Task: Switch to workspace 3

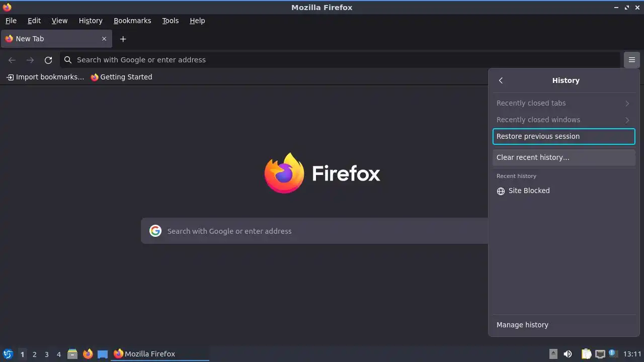Action: (x=46, y=354)
